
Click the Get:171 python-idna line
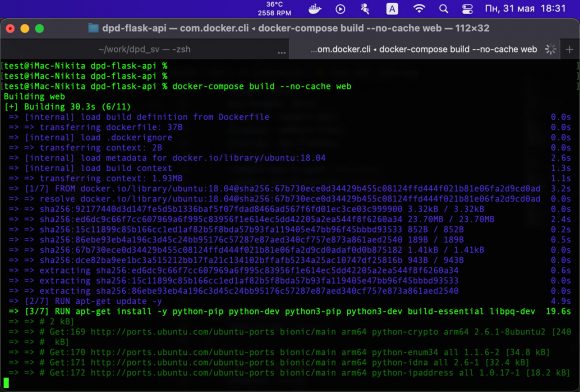pyautogui.click(x=269, y=363)
